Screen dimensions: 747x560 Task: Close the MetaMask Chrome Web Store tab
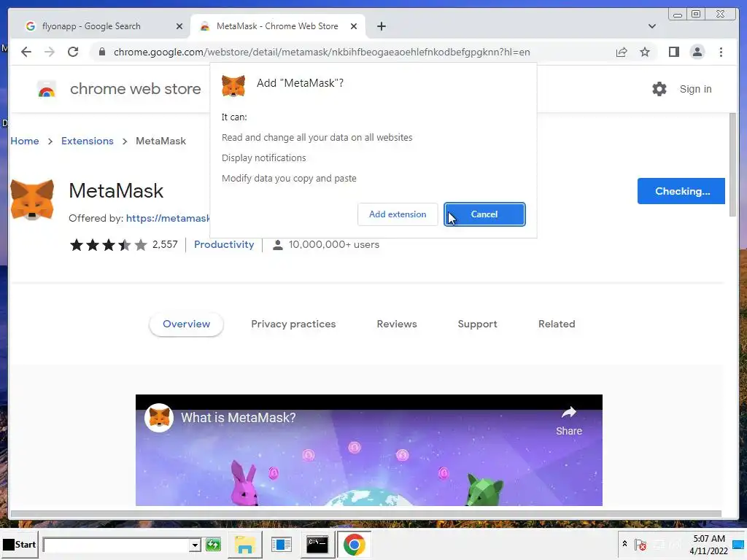click(354, 27)
